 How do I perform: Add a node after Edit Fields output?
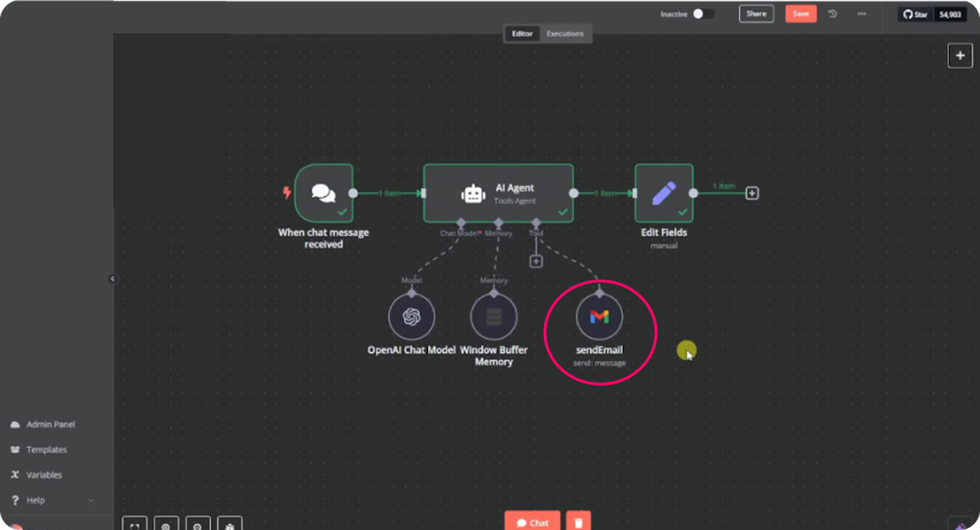pyautogui.click(x=752, y=193)
